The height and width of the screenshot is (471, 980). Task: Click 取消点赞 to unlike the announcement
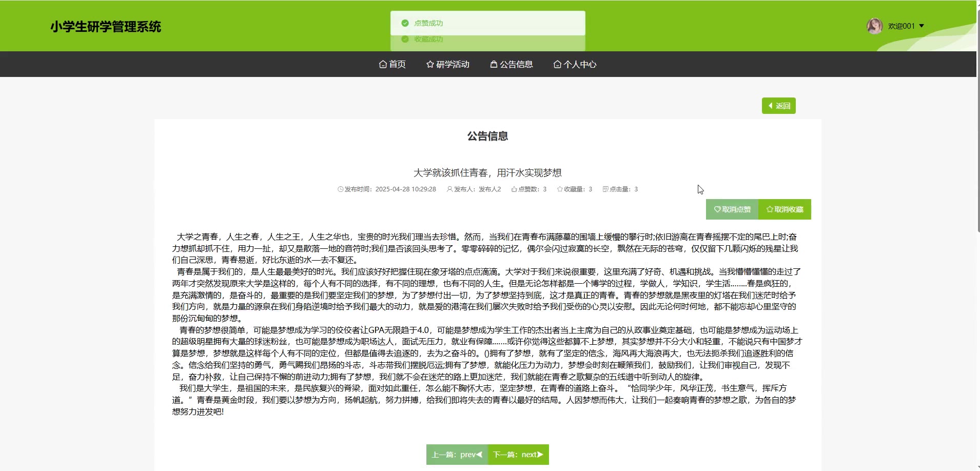point(732,209)
